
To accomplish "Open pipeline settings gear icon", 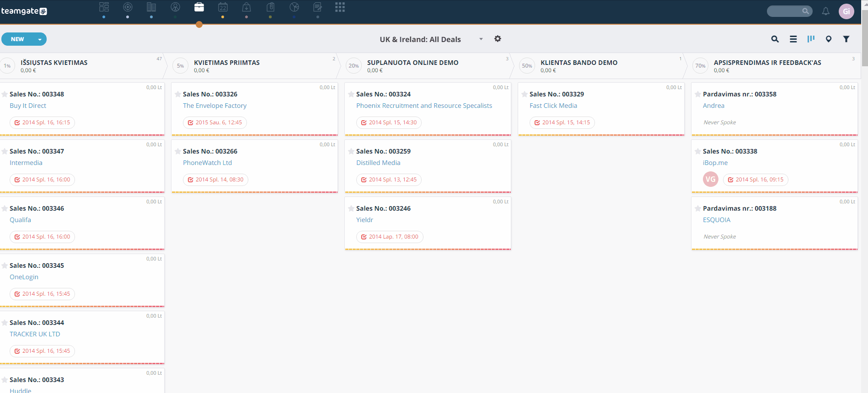I will pos(498,39).
